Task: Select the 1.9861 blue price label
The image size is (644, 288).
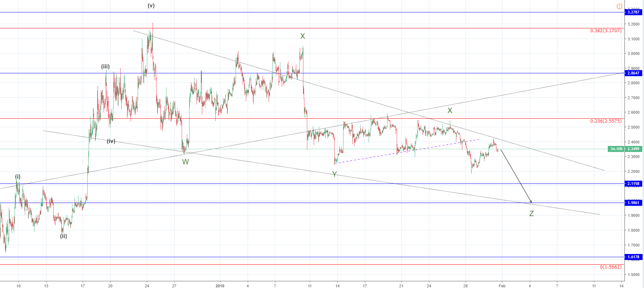Action: click(x=633, y=203)
